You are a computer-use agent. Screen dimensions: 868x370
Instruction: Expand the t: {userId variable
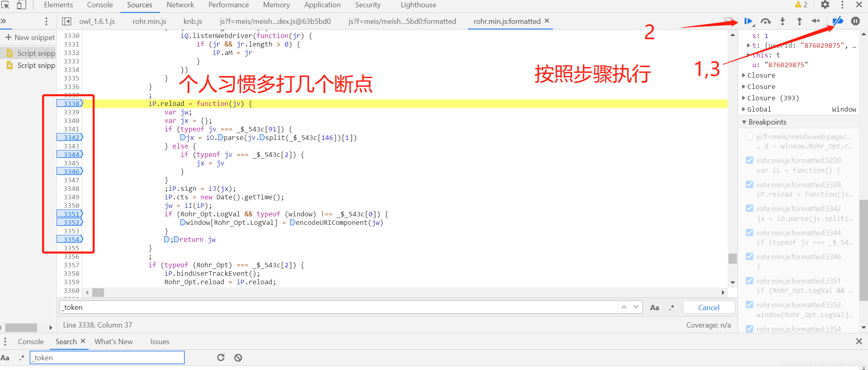749,45
